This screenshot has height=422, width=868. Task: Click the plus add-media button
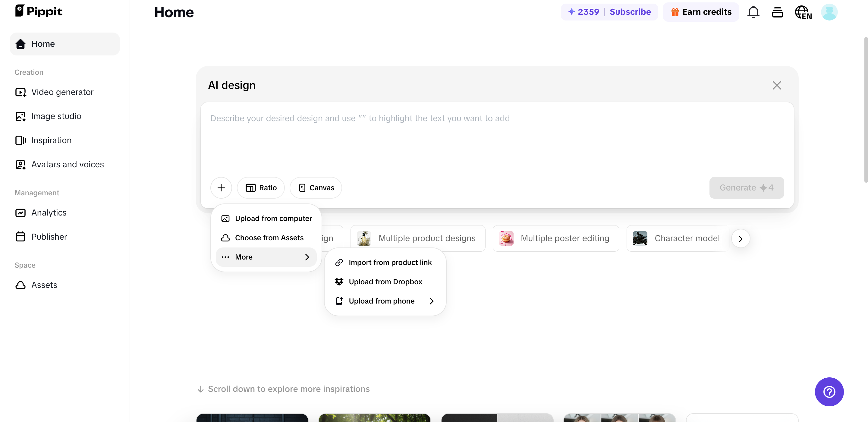pyautogui.click(x=221, y=188)
